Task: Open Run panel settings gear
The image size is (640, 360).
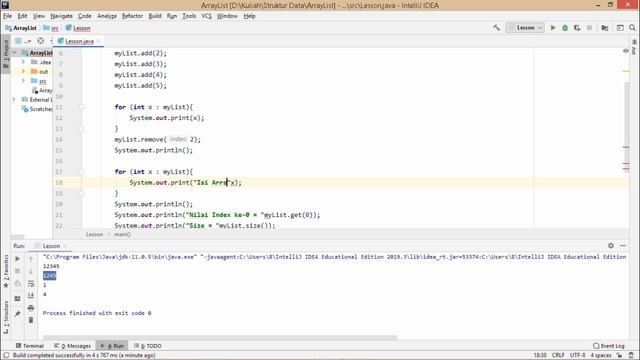Action: pyautogui.click(x=611, y=245)
